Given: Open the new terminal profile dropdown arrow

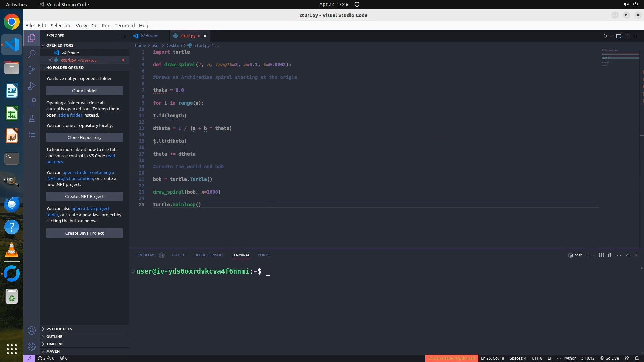Looking at the screenshot, I should tap(594, 255).
